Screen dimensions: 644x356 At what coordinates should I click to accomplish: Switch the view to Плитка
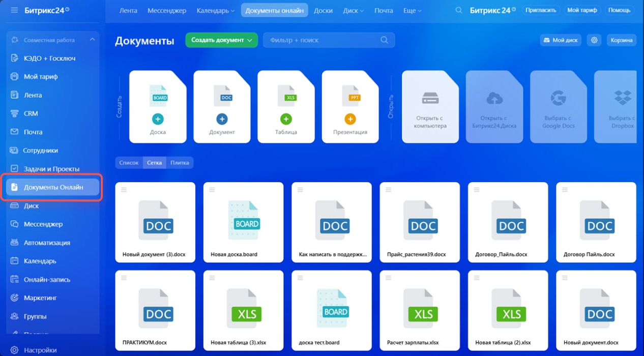coord(180,163)
